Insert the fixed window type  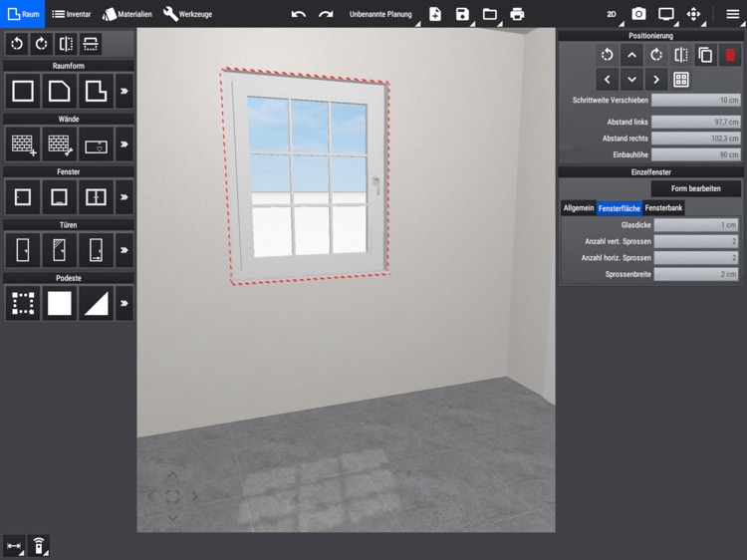click(59, 197)
